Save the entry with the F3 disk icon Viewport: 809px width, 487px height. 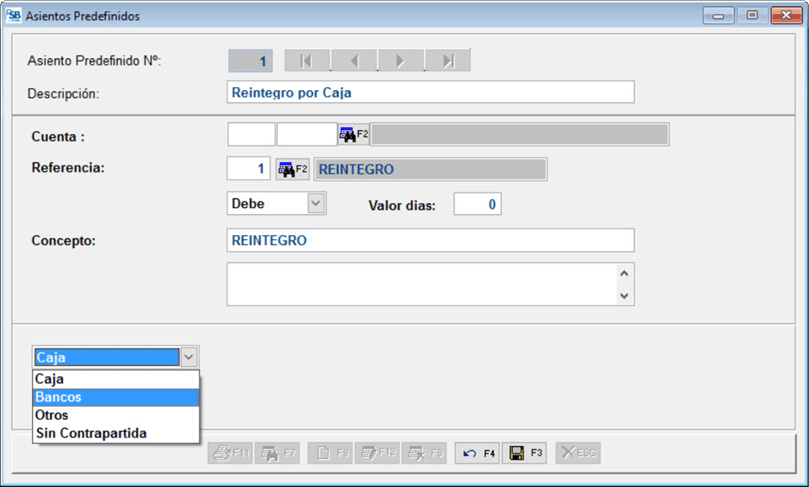tap(526, 453)
